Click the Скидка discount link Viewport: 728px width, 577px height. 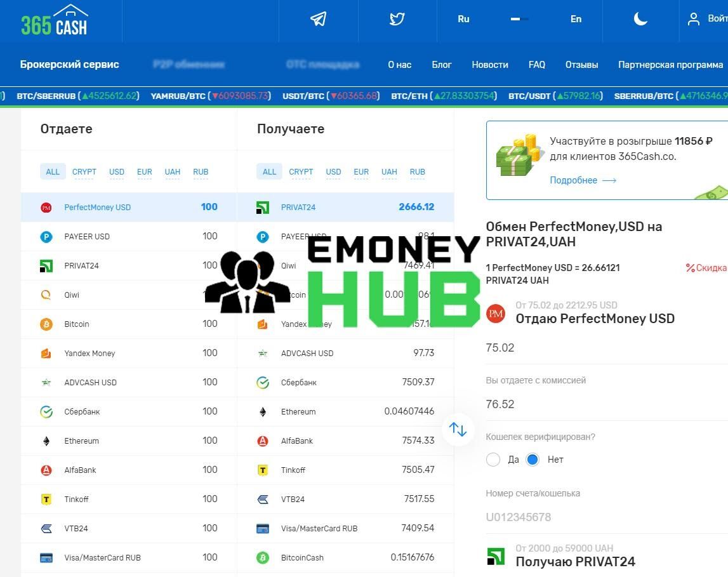point(706,268)
